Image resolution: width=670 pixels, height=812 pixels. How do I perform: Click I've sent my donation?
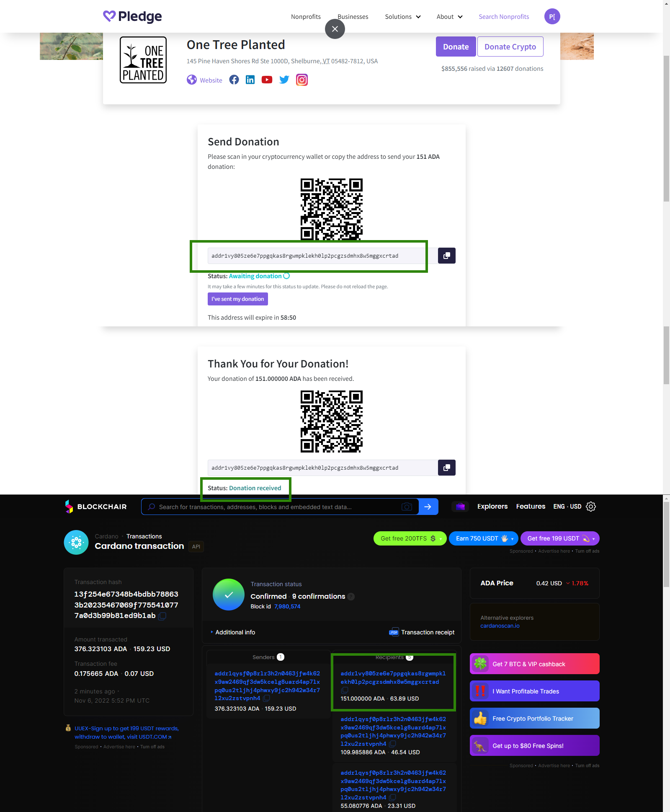coord(237,299)
